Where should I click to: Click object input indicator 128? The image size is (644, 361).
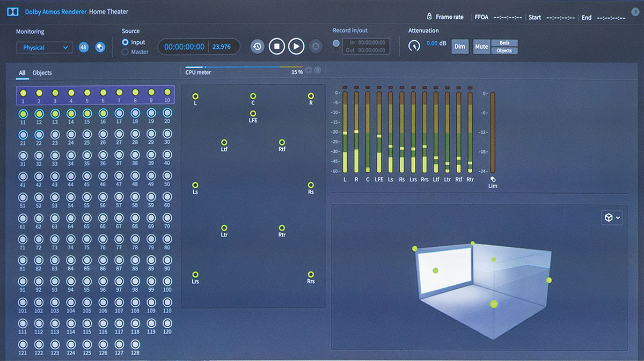point(135,344)
